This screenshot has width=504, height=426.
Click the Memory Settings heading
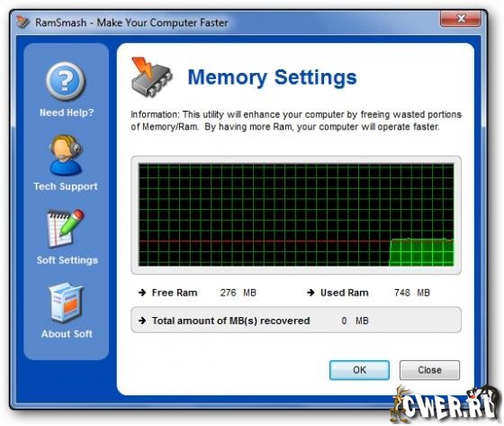click(272, 77)
